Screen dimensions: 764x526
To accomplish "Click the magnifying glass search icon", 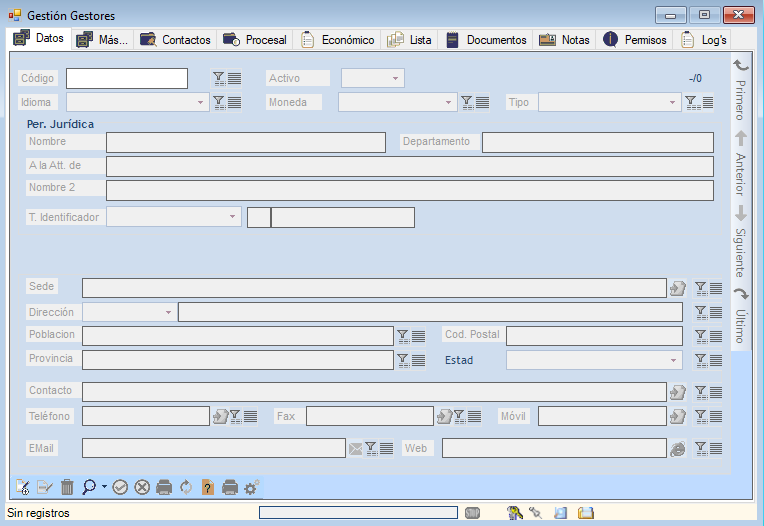I will point(89,487).
